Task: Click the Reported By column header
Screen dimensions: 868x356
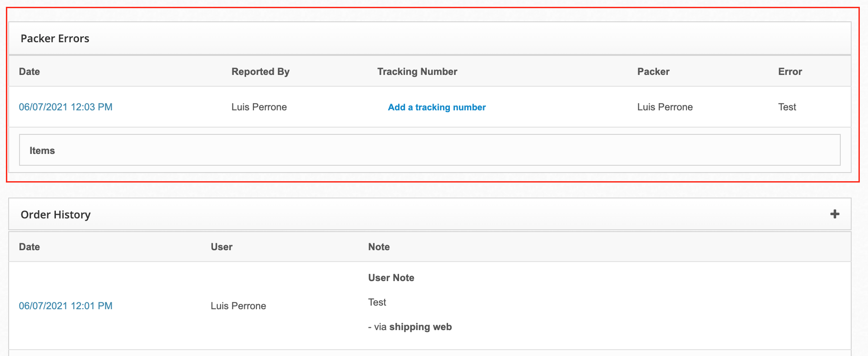Action: (261, 72)
